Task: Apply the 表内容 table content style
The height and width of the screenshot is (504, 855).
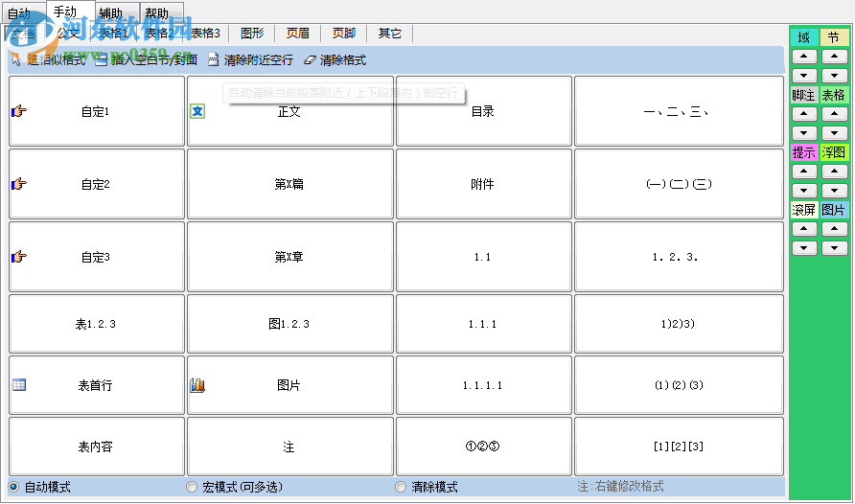Action: tap(97, 447)
